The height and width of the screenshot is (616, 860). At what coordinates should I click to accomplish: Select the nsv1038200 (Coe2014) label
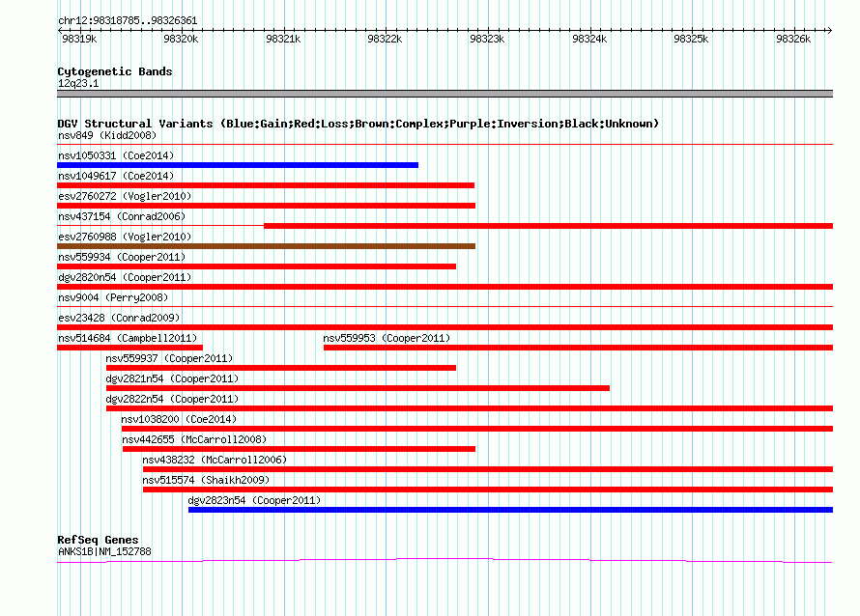point(179,419)
